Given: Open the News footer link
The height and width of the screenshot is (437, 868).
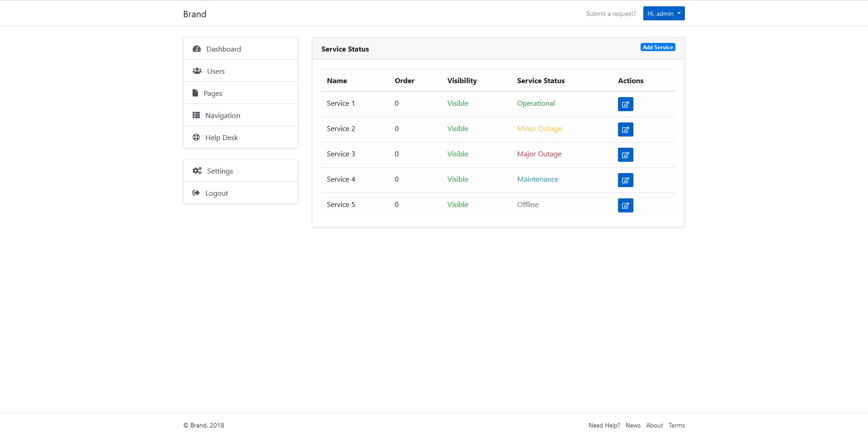Looking at the screenshot, I should (633, 425).
